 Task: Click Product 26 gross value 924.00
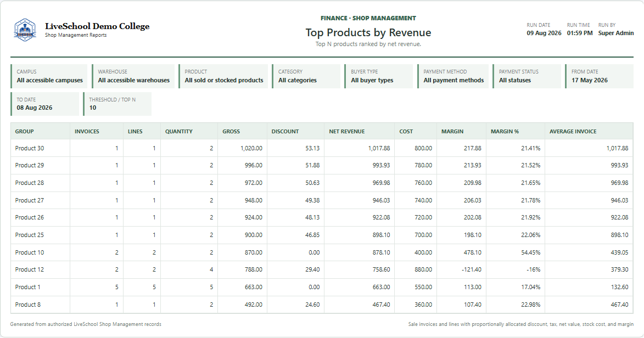point(254,217)
